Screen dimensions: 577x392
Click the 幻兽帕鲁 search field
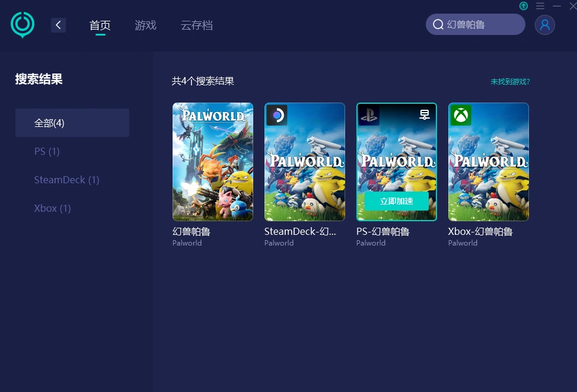475,25
